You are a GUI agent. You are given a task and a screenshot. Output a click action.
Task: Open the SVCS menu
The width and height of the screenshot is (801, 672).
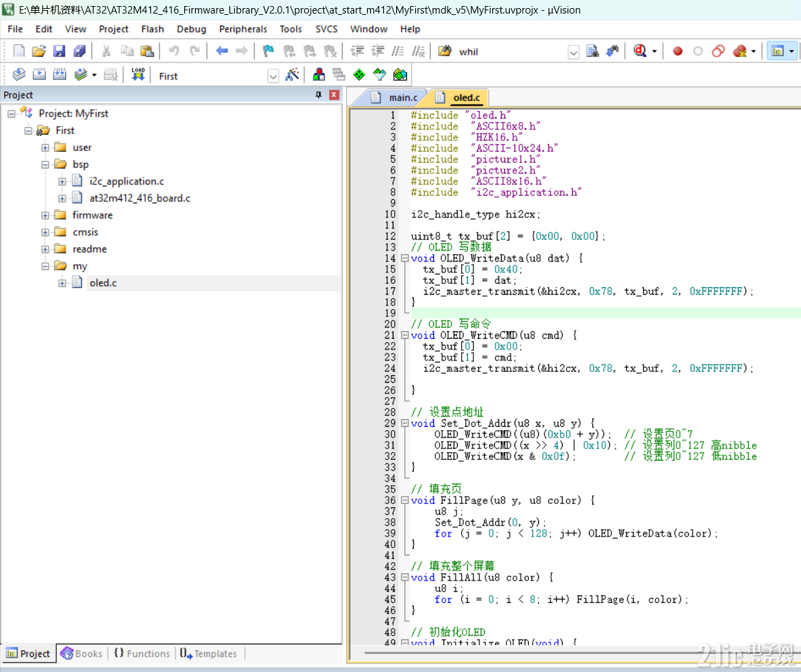tap(326, 29)
